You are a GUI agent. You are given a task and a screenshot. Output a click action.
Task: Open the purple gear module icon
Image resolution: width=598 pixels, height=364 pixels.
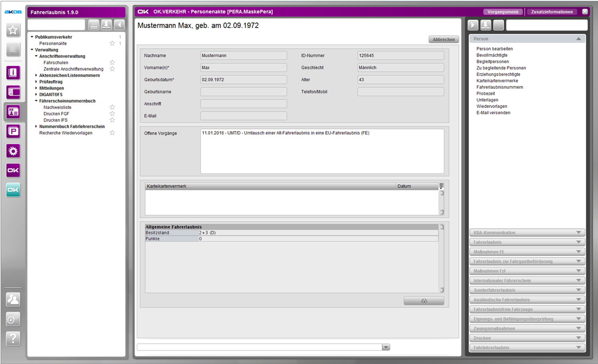(13, 151)
